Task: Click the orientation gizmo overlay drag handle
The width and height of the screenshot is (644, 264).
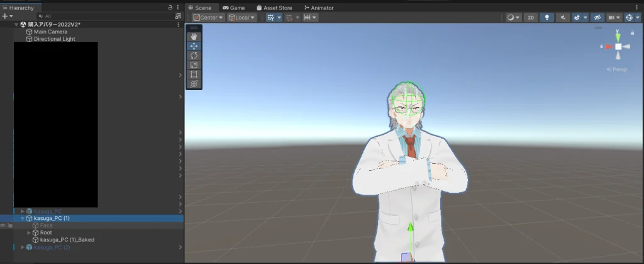Action: tap(599, 28)
